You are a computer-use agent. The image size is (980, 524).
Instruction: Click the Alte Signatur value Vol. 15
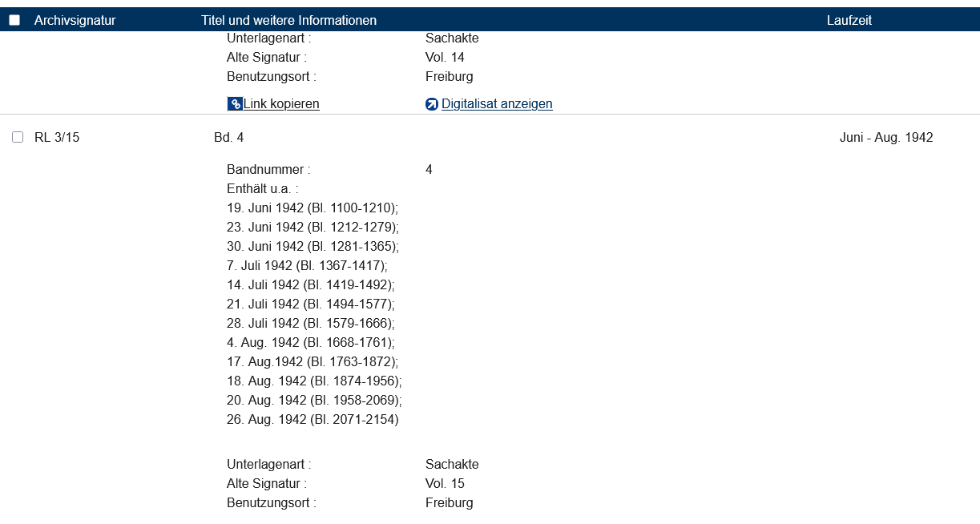tap(445, 484)
